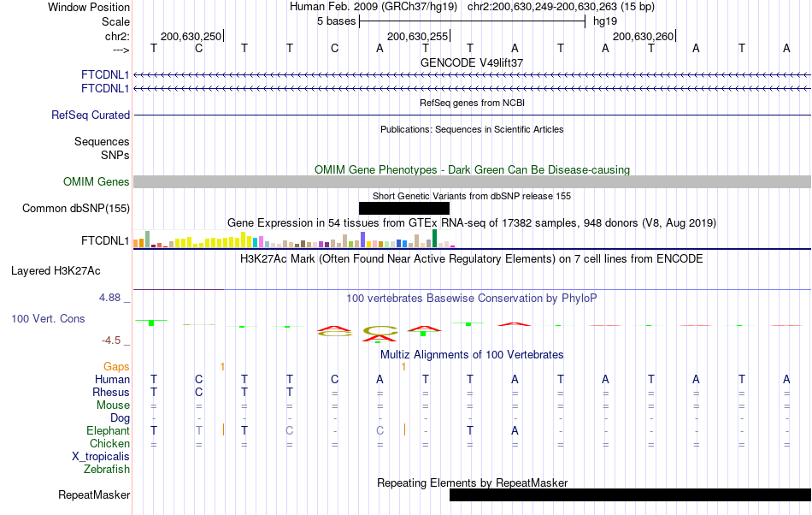Click Multiz Alignments of 100 Vertebrates title
The width and height of the screenshot is (812, 515).
click(472, 354)
